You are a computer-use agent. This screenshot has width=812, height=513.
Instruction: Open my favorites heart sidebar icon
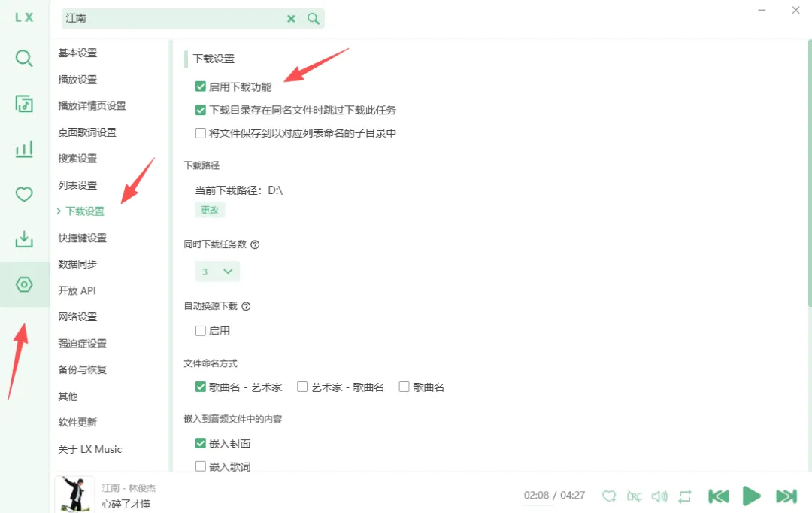[x=24, y=194]
